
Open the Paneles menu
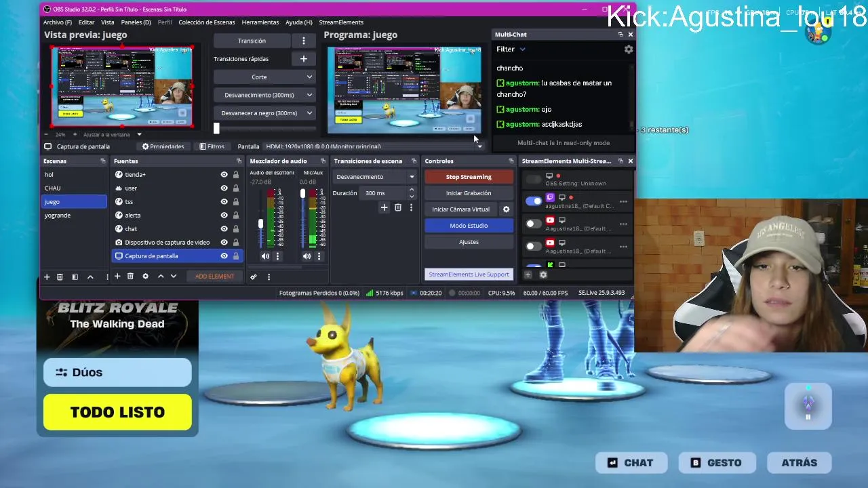point(136,22)
